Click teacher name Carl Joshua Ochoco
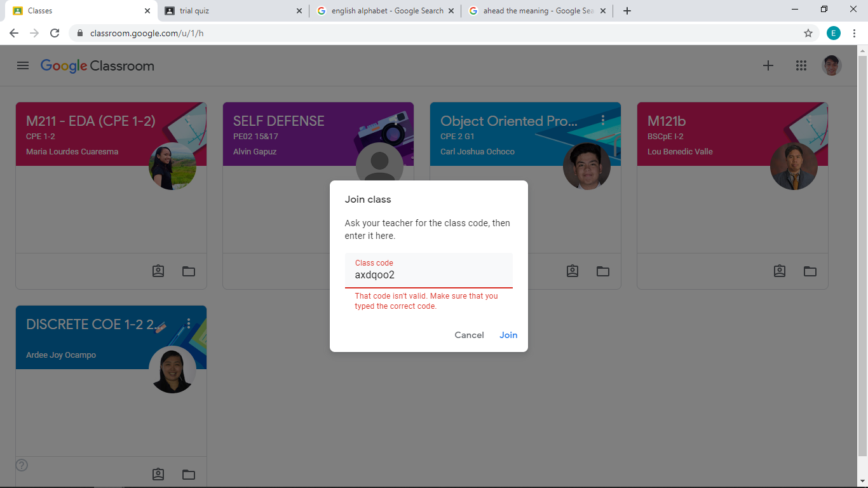Image resolution: width=868 pixels, height=488 pixels. coord(477,152)
